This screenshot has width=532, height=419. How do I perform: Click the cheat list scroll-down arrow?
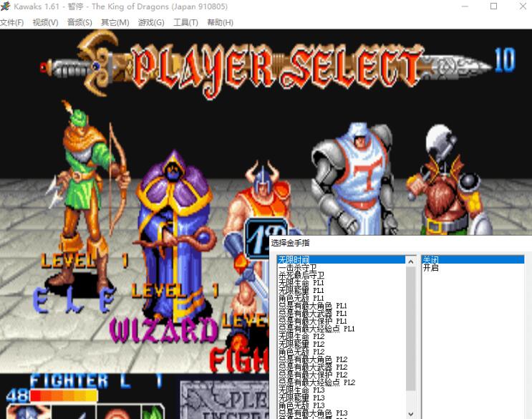pyautogui.click(x=410, y=414)
